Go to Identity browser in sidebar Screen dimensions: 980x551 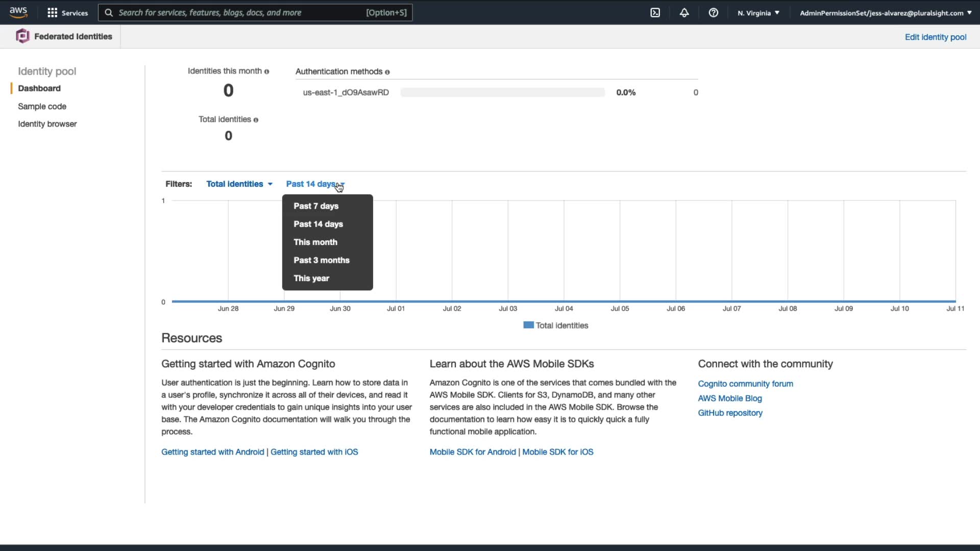(47, 124)
